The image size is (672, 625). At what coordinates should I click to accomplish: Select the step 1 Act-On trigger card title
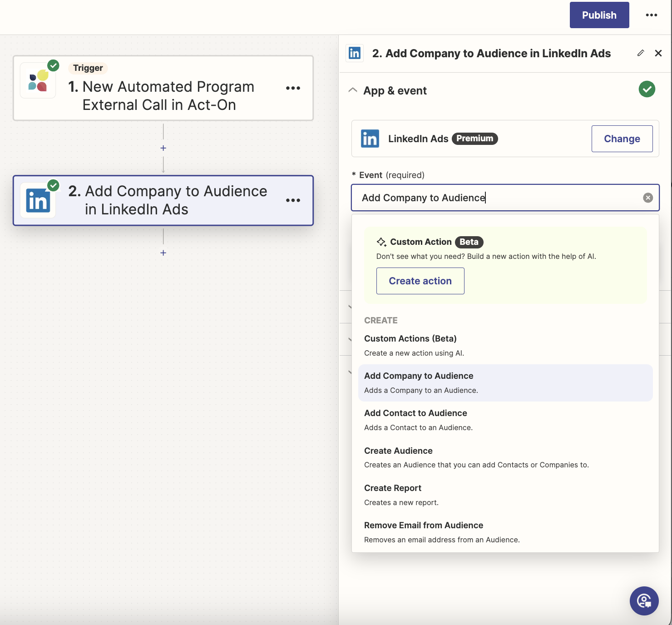pyautogui.click(x=161, y=96)
